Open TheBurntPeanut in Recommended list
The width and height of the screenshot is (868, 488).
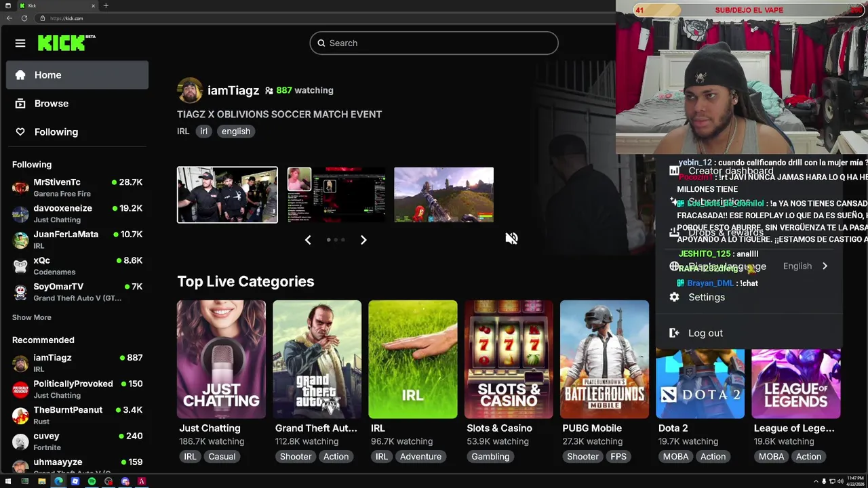coord(77,415)
